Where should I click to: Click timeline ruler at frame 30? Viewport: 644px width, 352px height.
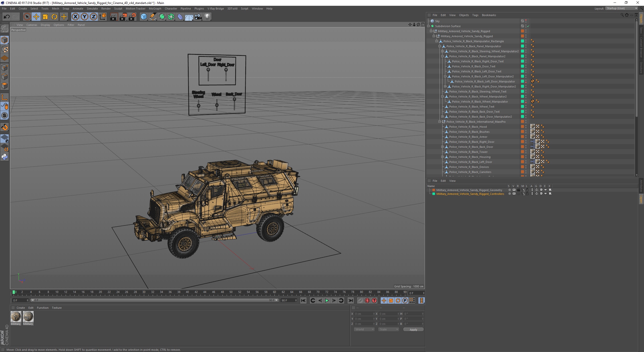tap(144, 292)
